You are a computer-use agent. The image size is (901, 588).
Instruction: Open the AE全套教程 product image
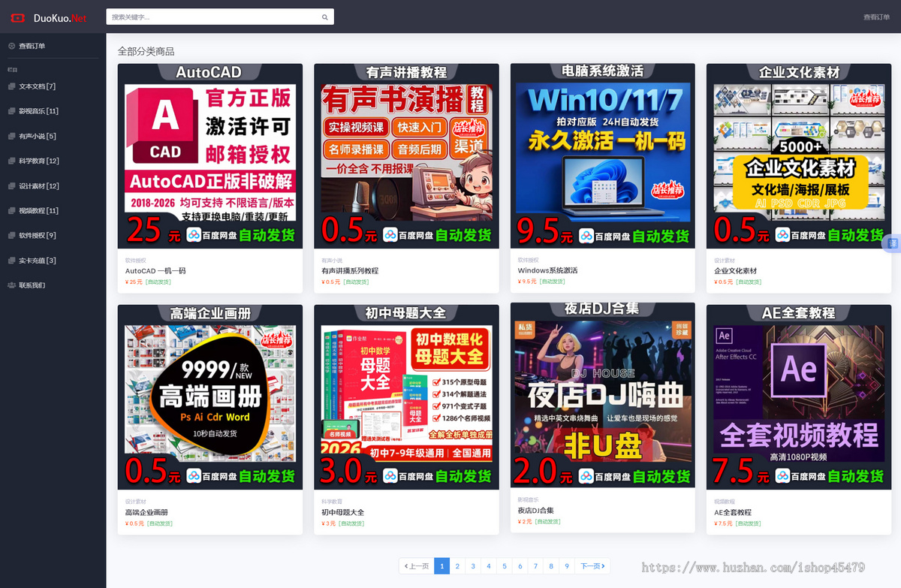(799, 397)
